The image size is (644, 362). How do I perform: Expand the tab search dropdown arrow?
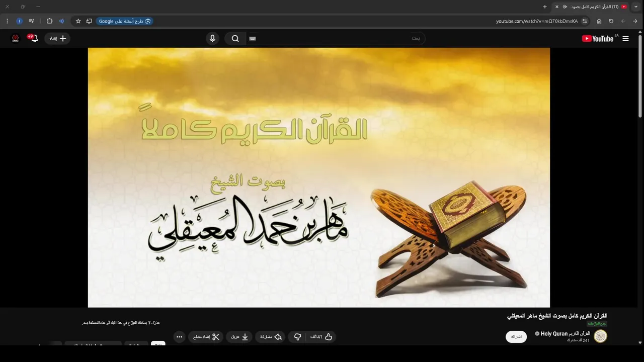636,7
